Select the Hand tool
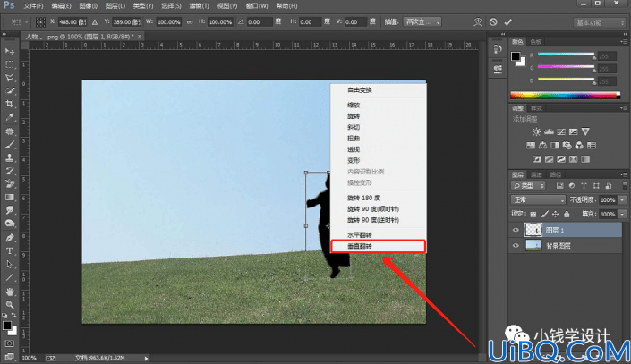This screenshot has width=631, height=364. tap(10, 292)
